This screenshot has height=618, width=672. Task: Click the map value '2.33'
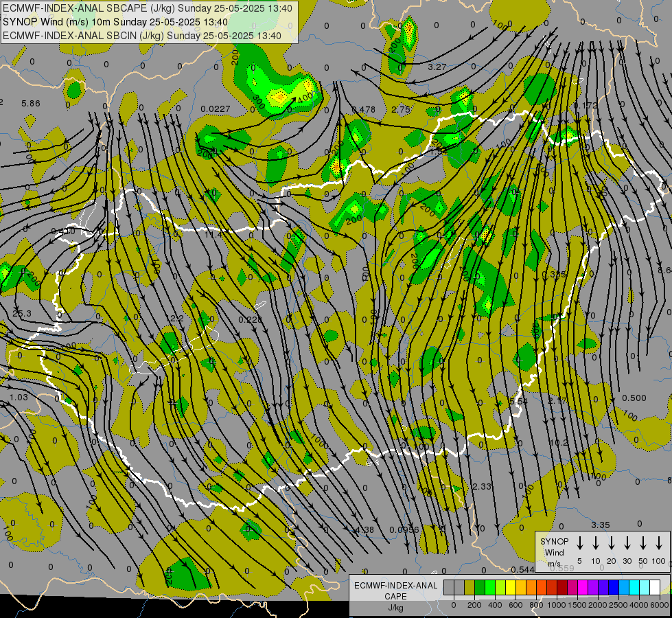pyautogui.click(x=481, y=486)
